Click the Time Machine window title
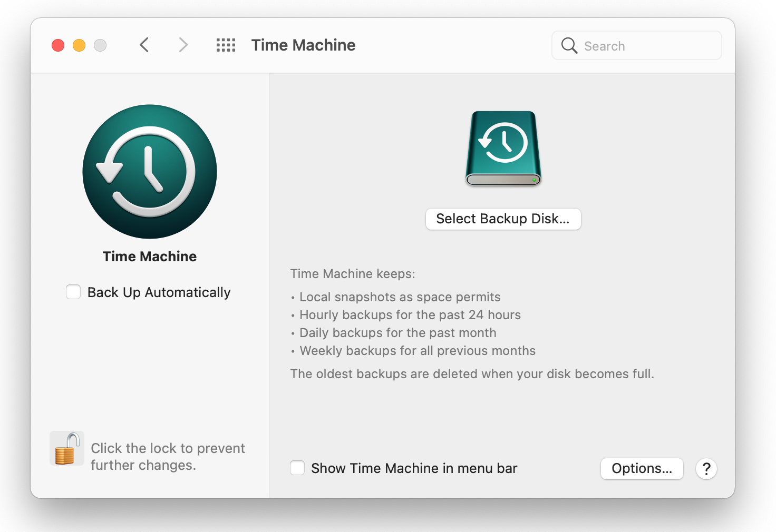 [304, 45]
